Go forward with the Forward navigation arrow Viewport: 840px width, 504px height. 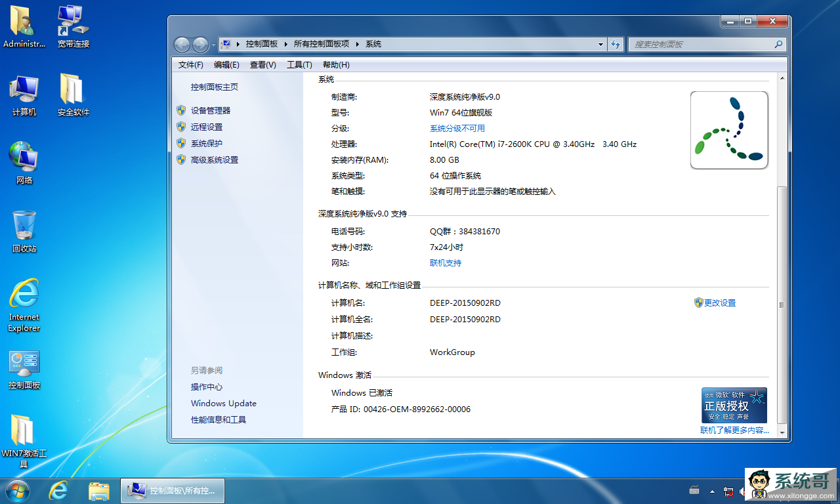[x=200, y=45]
